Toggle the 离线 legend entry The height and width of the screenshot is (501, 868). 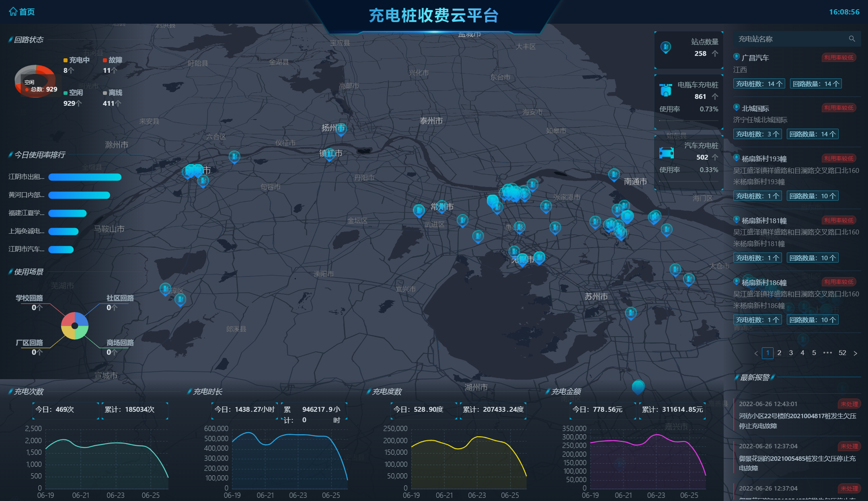click(x=112, y=92)
